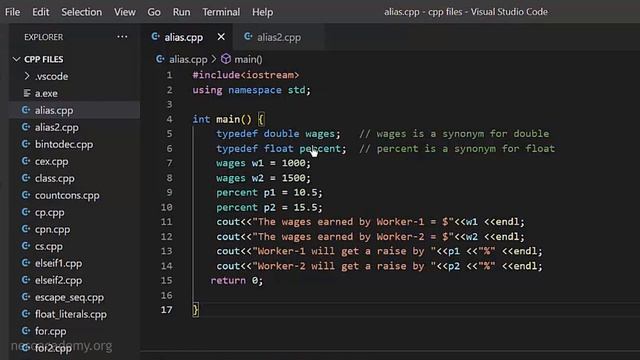Switch to the alias2.cpp editor tab
Image resolution: width=640 pixels, height=360 pixels.
click(279, 37)
